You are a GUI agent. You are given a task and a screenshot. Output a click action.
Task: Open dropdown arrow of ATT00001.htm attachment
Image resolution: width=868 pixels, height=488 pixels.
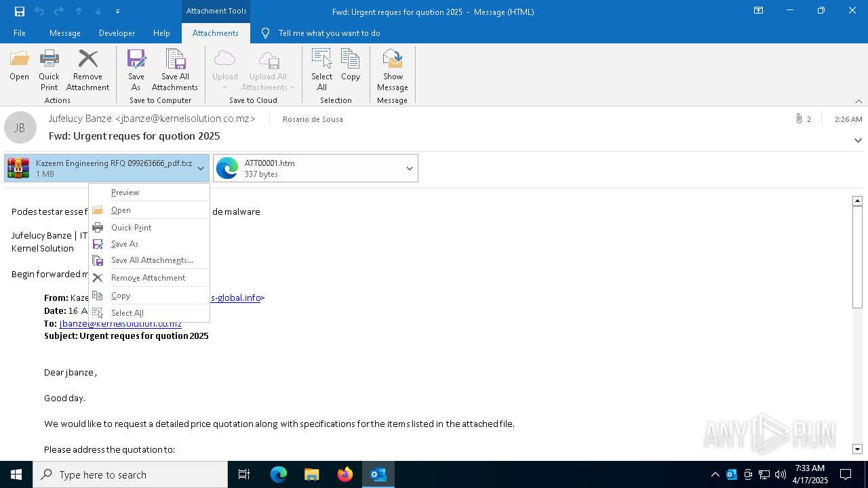[x=410, y=168]
